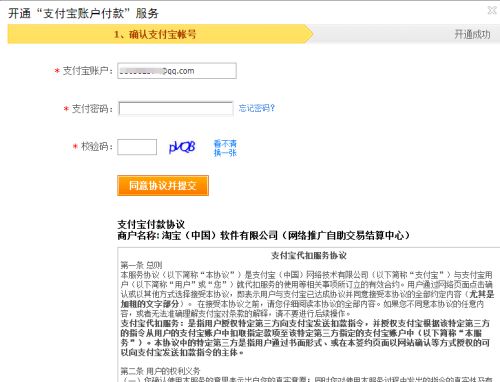Close the Alipay payment service dialog
The image size is (500, 382).
[x=492, y=10]
